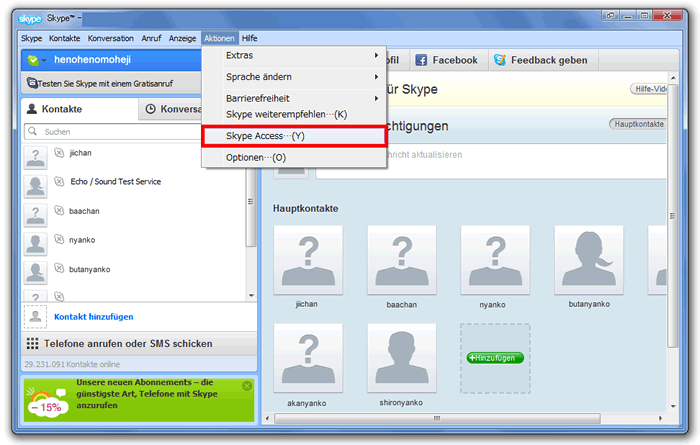Viewport: 700px width, 445px height.
Task: Open nyanko's main contact thumbnail
Action: tap(495, 260)
